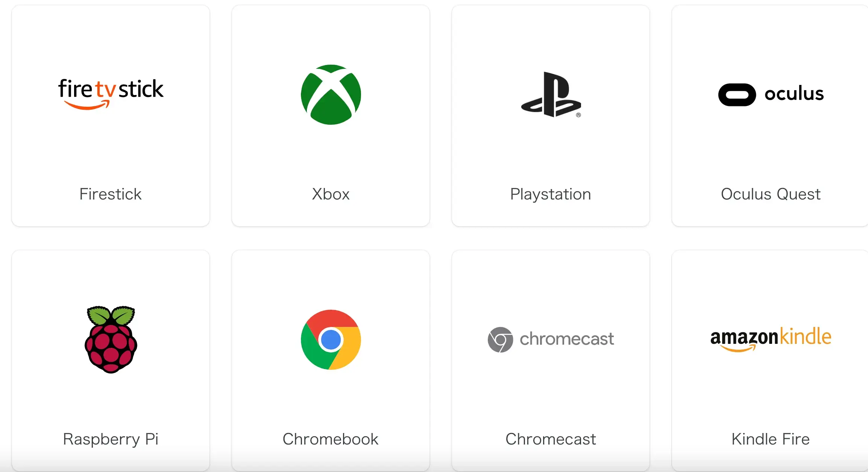Click the Raspberry Pi label

pos(111,439)
